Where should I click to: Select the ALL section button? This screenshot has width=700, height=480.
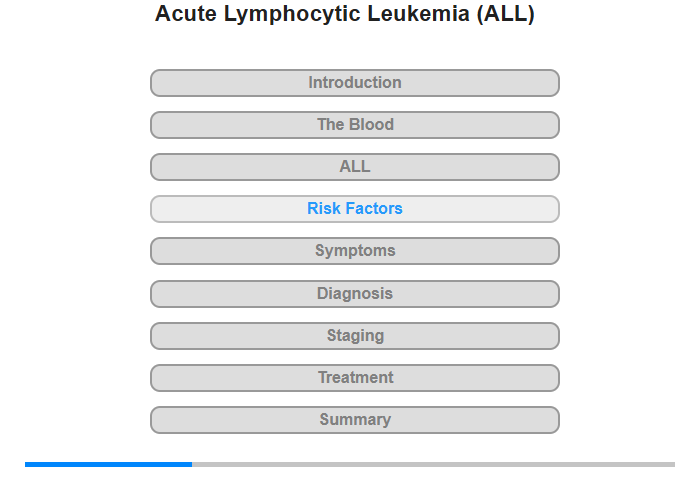(355, 167)
